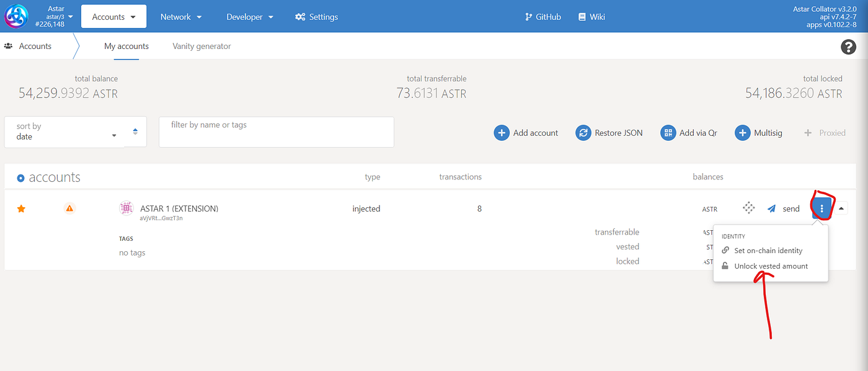Click the Astar logo icon

[x=16, y=16]
